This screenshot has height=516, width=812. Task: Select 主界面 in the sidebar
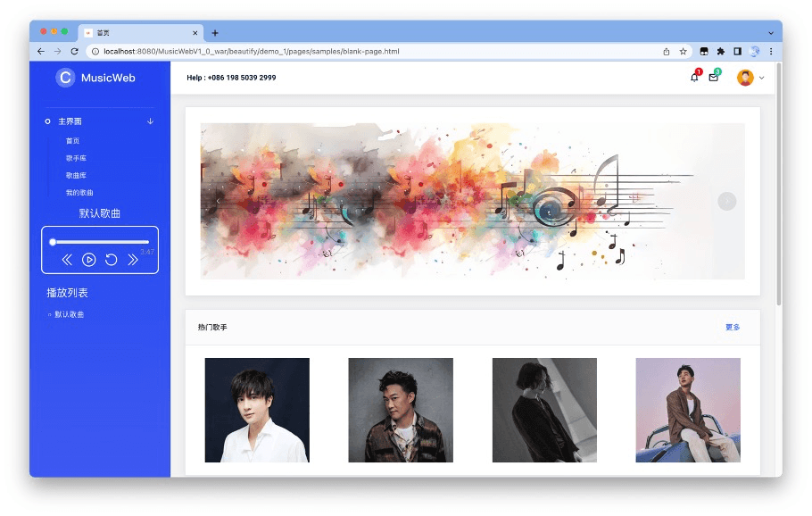70,121
